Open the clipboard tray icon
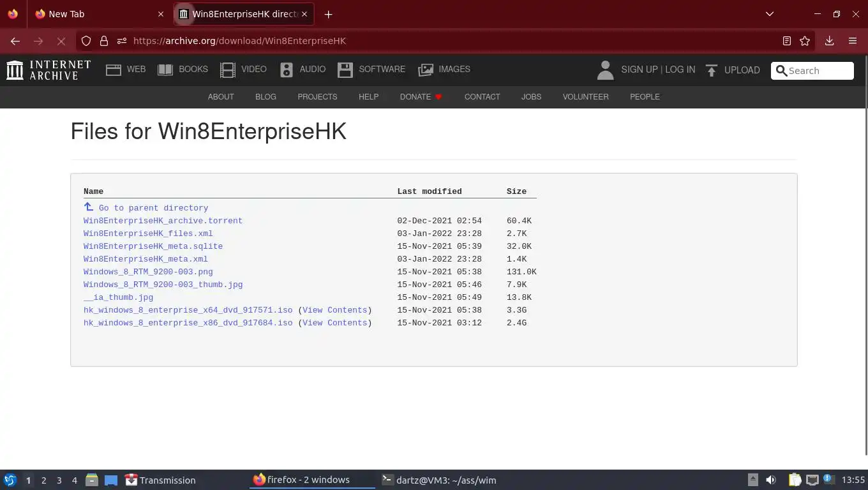The height and width of the screenshot is (490, 868). (x=795, y=480)
